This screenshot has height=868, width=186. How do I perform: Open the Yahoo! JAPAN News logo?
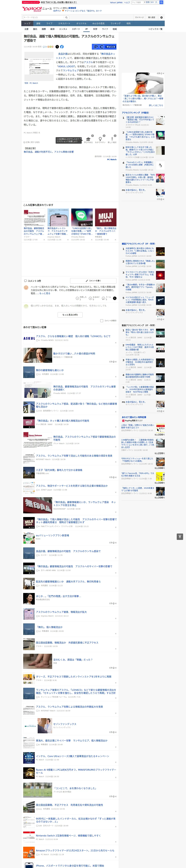click(37, 9)
